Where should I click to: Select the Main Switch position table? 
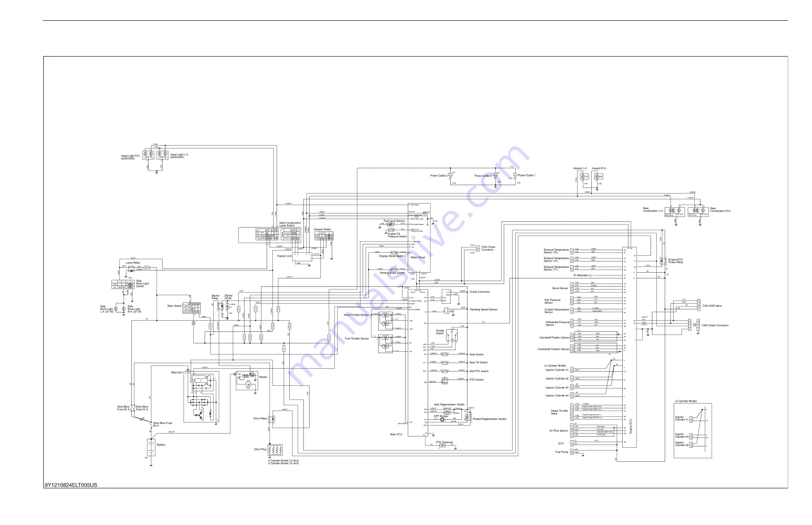pyautogui.click(x=192, y=308)
